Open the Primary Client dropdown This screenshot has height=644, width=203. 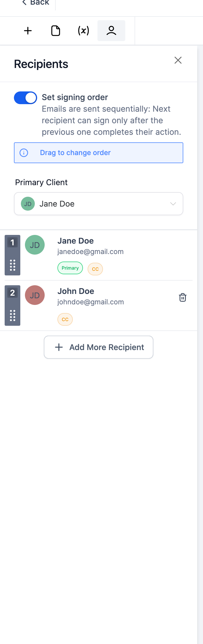pyautogui.click(x=99, y=204)
